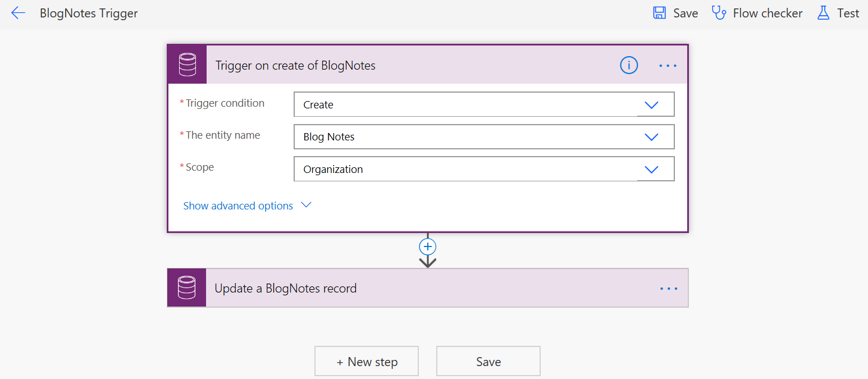Viewport: 868px width, 379px height.
Task: Click the Save floppy disk icon
Action: tap(659, 13)
